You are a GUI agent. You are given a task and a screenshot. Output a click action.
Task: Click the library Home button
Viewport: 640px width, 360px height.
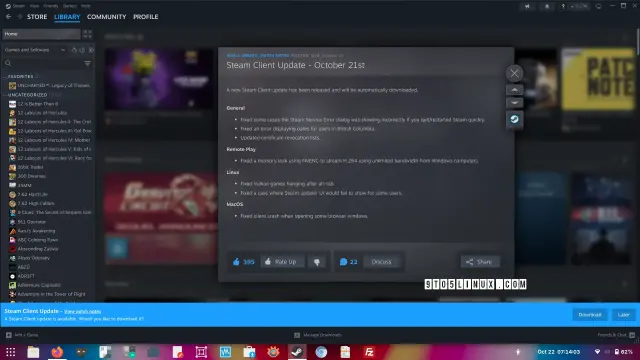[41, 34]
